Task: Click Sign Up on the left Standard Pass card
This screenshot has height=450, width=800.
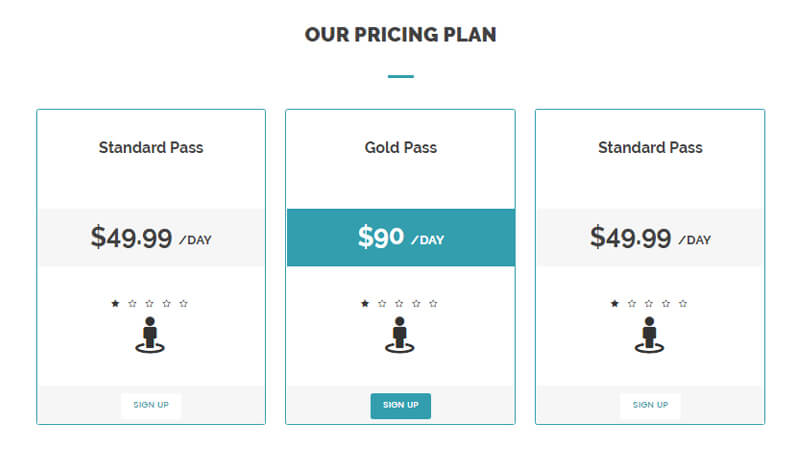Action: point(151,406)
